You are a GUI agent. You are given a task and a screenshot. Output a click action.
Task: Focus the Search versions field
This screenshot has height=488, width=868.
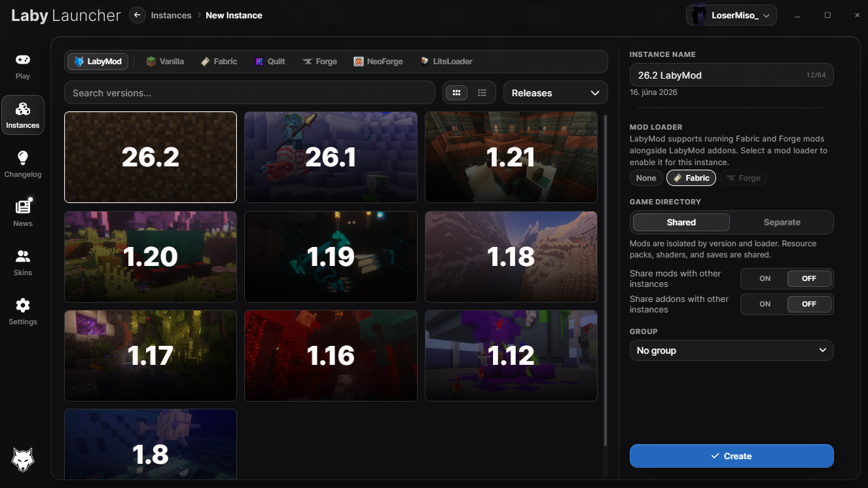(x=249, y=93)
